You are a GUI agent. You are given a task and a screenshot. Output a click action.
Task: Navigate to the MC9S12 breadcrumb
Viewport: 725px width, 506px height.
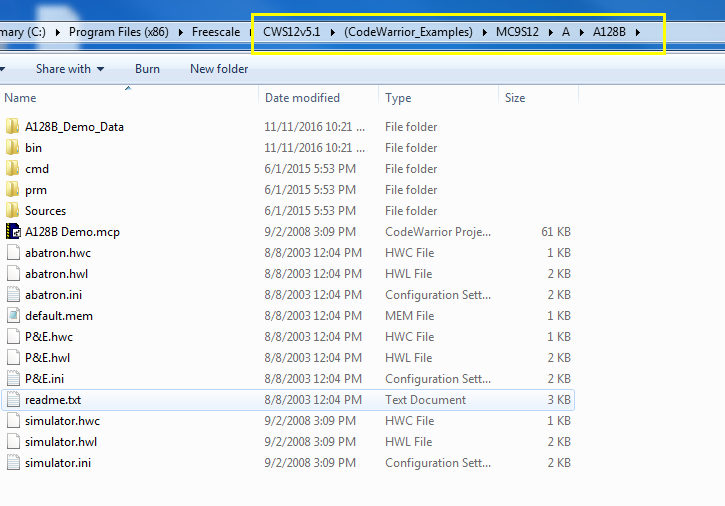[x=517, y=32]
